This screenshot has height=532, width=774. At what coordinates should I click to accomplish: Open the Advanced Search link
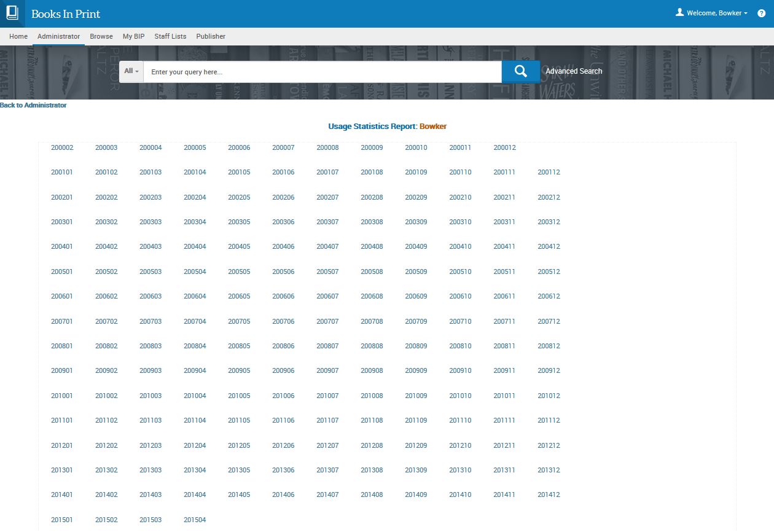point(574,71)
